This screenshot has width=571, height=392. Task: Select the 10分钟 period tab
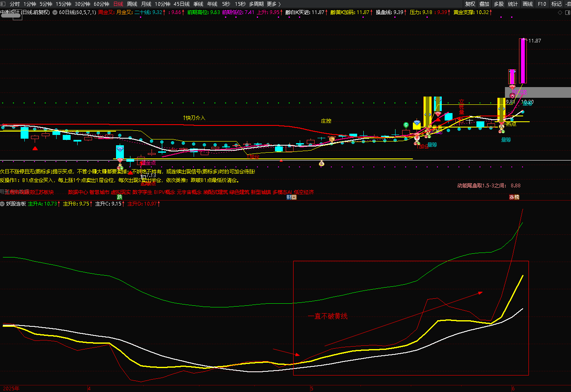(163, 4)
